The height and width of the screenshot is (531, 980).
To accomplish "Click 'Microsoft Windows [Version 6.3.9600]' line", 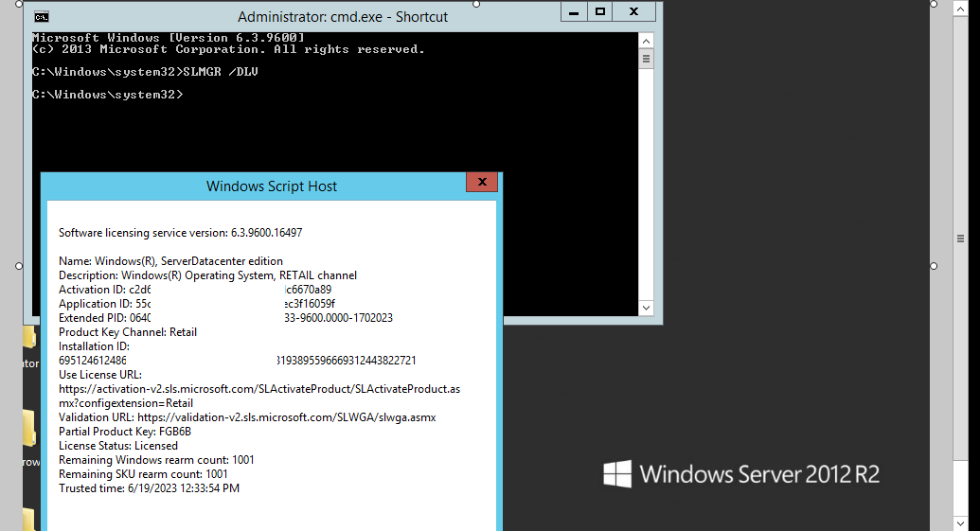I will click(169, 38).
